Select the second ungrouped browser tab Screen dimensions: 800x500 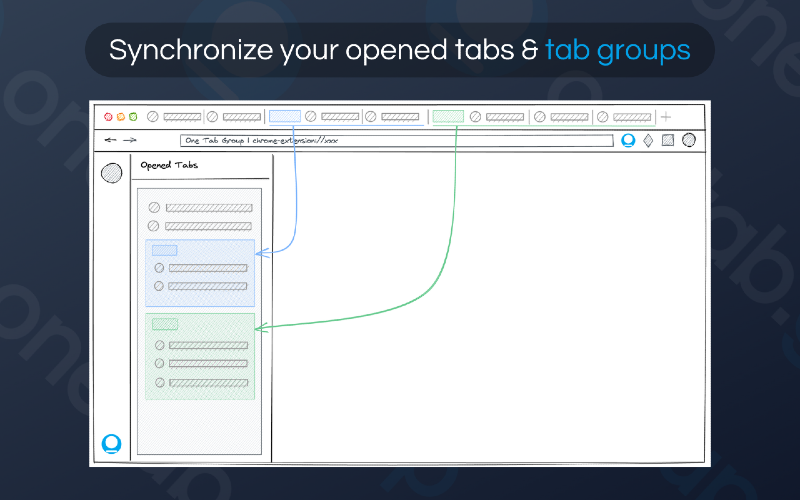[x=234, y=117]
